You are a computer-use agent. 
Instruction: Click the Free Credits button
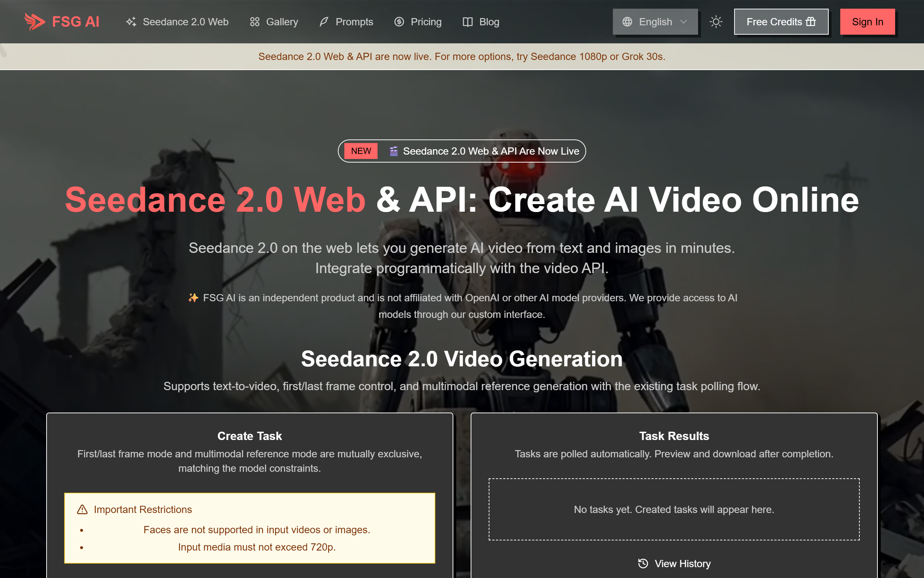click(x=781, y=22)
